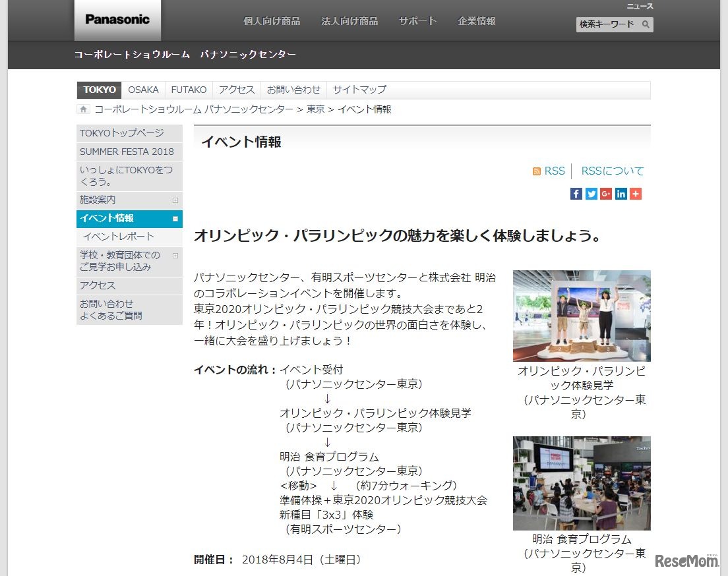Image resolution: width=728 pixels, height=576 pixels.
Task: Open SUMMER FESTA 2018 in sidebar
Action: [129, 152]
